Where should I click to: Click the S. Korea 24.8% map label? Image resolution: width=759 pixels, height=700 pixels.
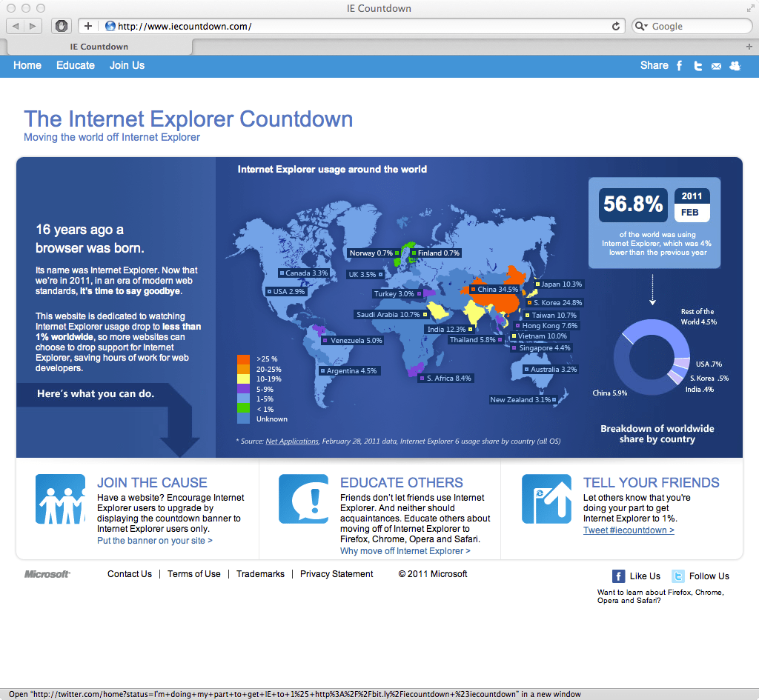pos(555,303)
